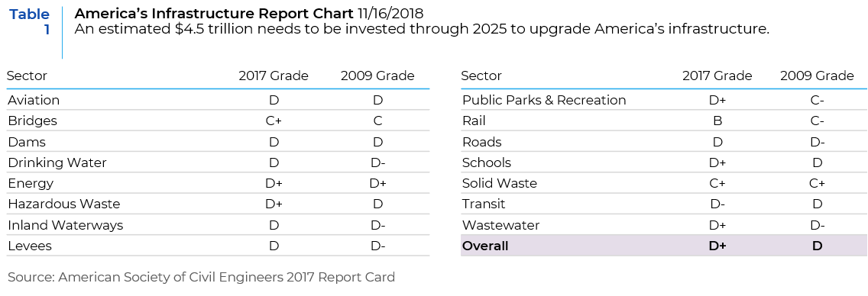Click the right 2009 Grade column header
Viewport: 868px width, 296px height.
click(x=817, y=76)
